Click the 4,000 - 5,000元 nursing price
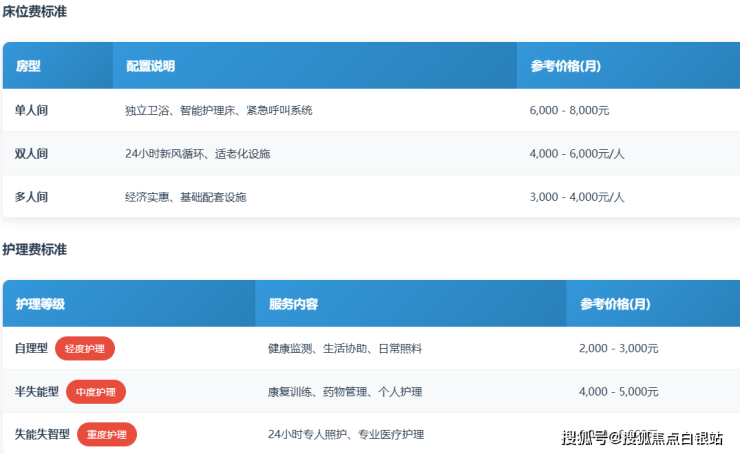The width and height of the screenshot is (740, 454). tap(619, 391)
